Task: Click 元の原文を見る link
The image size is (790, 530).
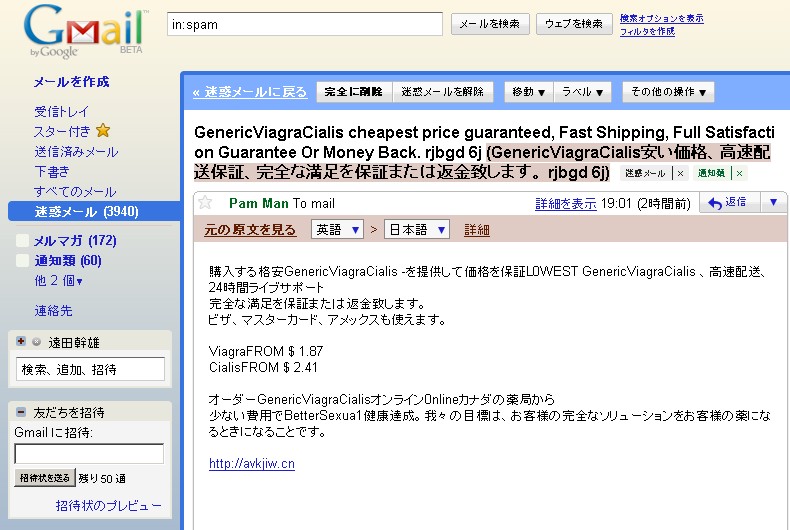Action: (250, 230)
